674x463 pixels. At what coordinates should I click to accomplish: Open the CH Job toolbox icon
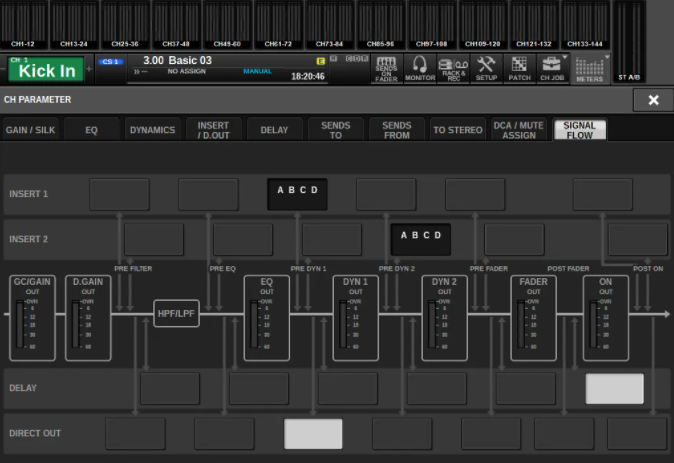pos(552,67)
